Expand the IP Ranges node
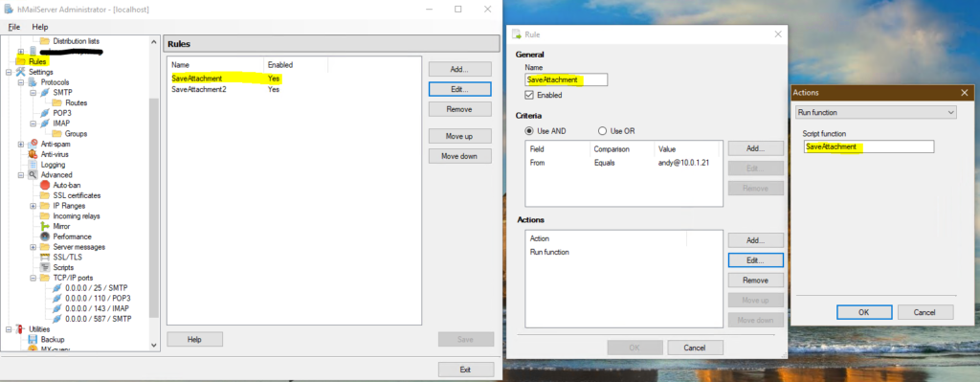 point(33,206)
